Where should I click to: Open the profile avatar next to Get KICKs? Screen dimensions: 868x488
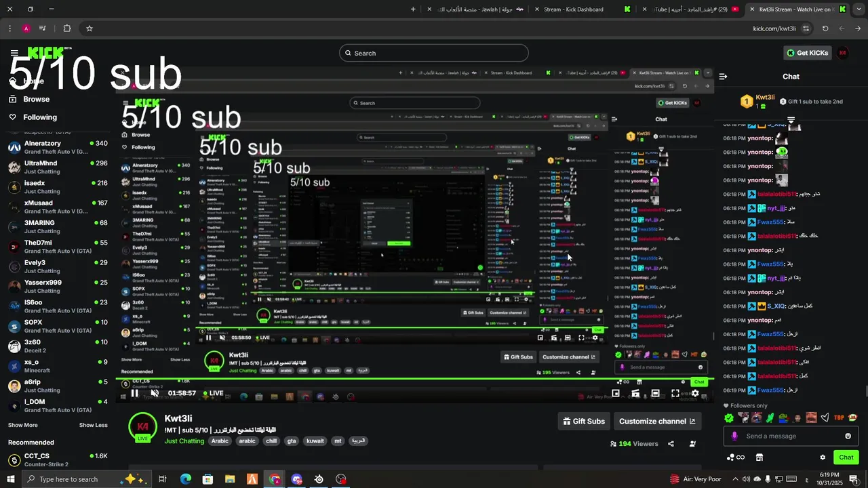[x=843, y=53]
